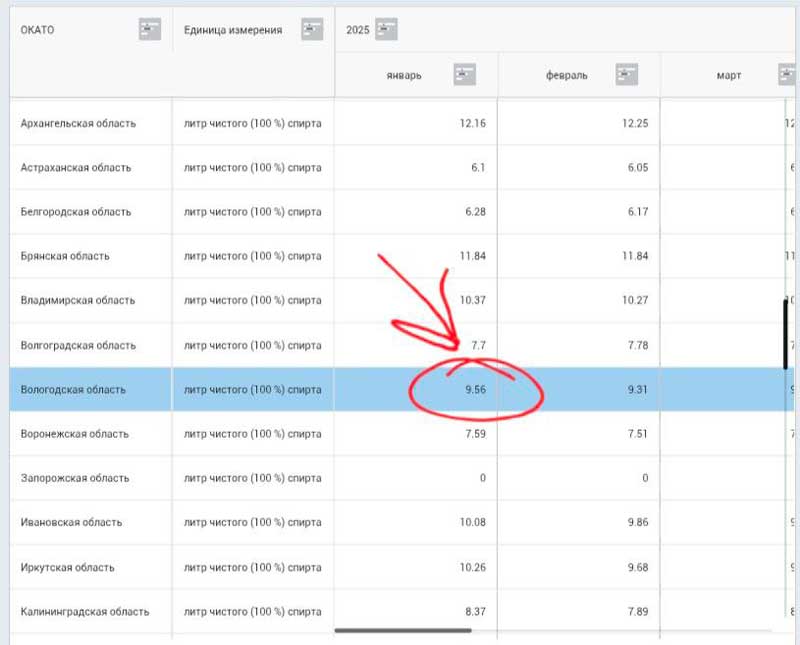Open the filter icon next to ОКАТО
The height and width of the screenshot is (645, 800).
pyautogui.click(x=150, y=30)
